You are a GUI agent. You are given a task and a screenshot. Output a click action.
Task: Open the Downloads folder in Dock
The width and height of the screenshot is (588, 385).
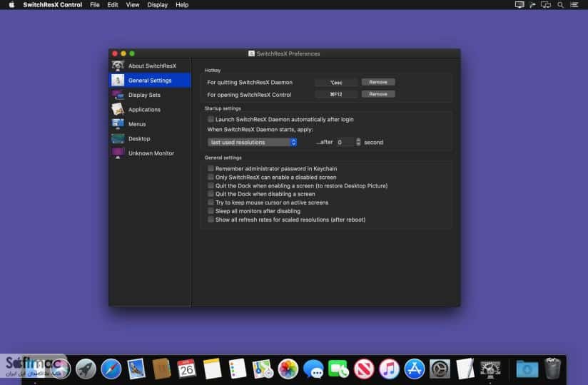click(x=527, y=369)
